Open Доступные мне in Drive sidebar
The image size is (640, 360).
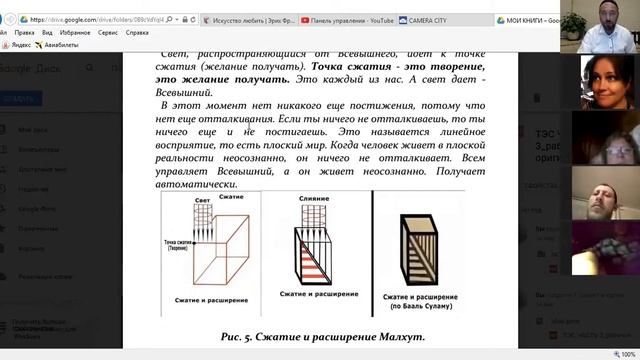pos(42,169)
